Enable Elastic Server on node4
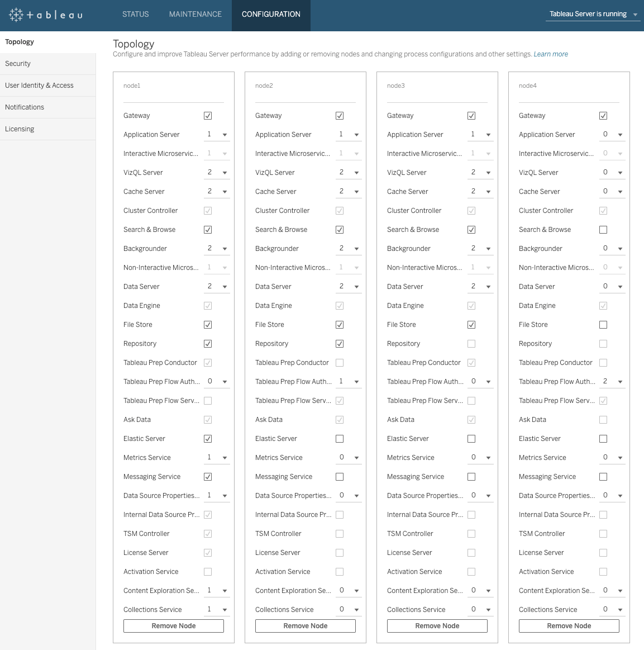The height and width of the screenshot is (650, 644). point(603,439)
